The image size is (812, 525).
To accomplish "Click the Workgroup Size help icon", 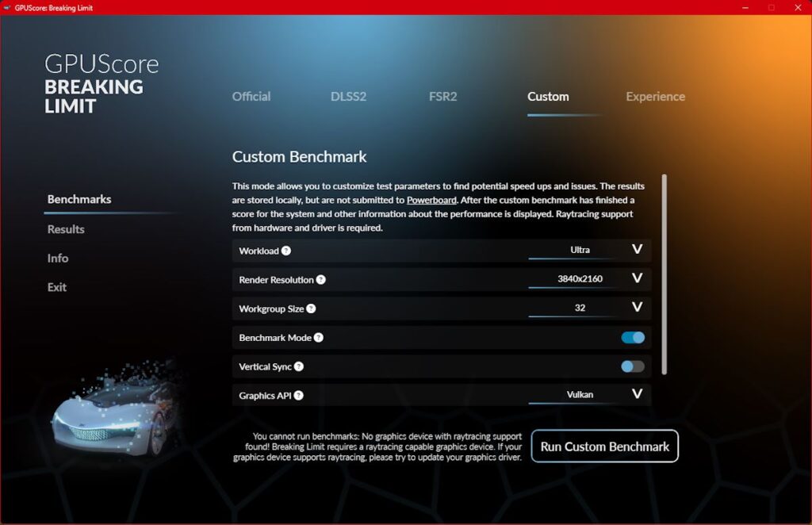I will (x=311, y=308).
